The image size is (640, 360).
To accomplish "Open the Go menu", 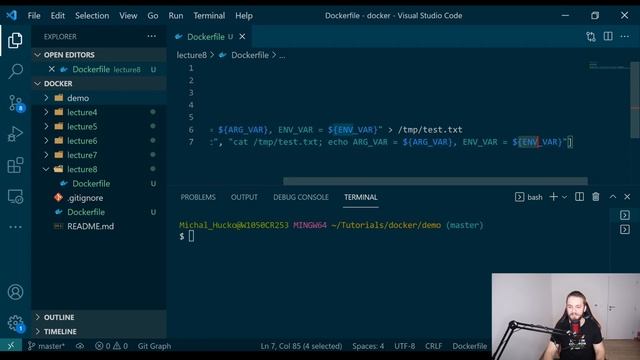I will (153, 16).
